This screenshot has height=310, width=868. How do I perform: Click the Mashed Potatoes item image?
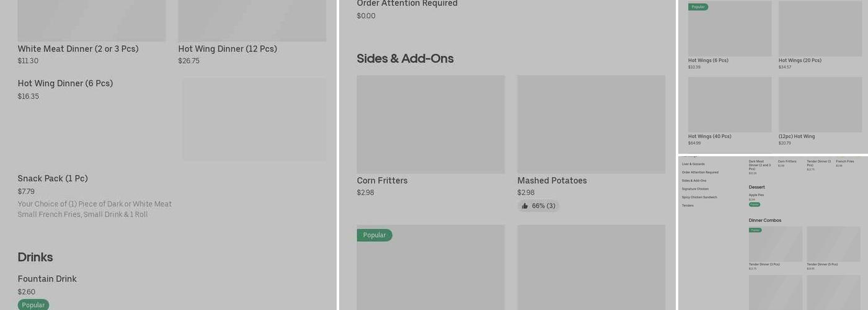pyautogui.click(x=591, y=124)
